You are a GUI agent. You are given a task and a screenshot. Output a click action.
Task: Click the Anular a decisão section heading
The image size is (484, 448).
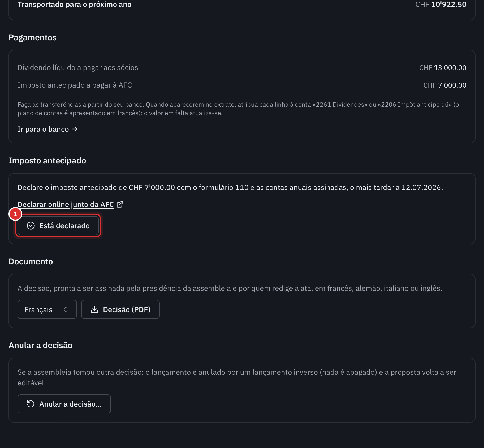41,345
